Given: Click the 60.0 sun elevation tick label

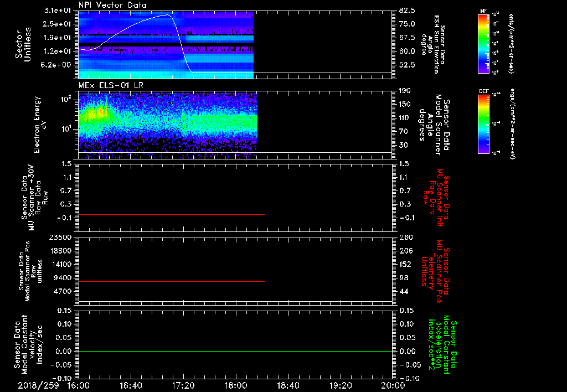Looking at the screenshot, I should pos(407,51).
